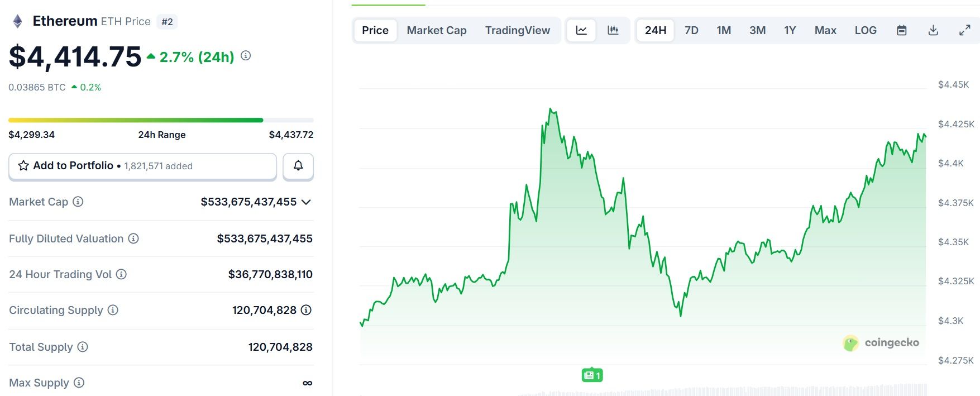
Task: Open the TradingView tab
Action: point(518,30)
